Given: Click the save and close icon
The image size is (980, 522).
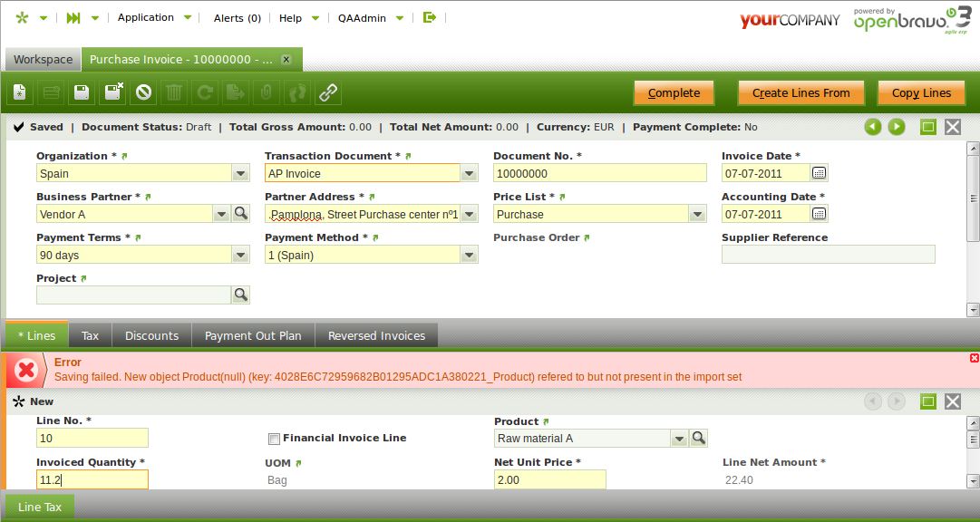Looking at the screenshot, I should tap(113, 92).
